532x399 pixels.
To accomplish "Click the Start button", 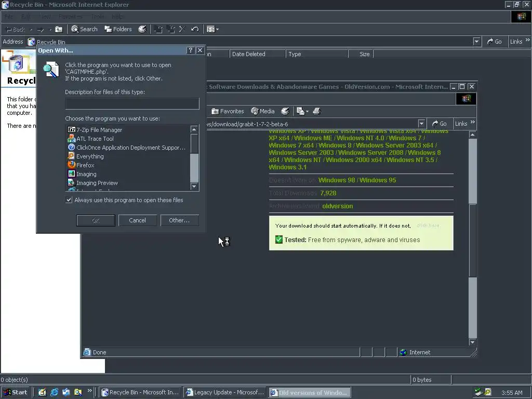I will coord(15,393).
